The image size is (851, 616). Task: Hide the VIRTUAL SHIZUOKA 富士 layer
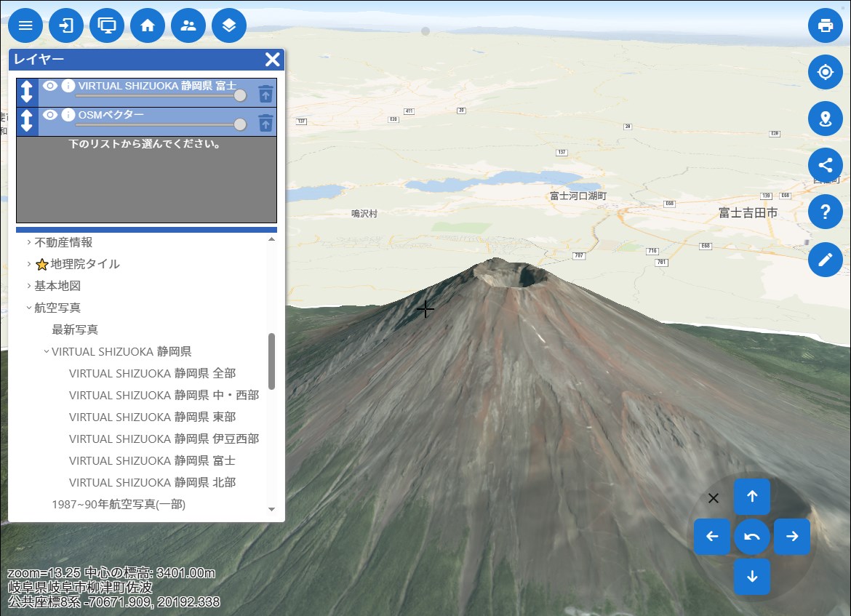pos(50,86)
